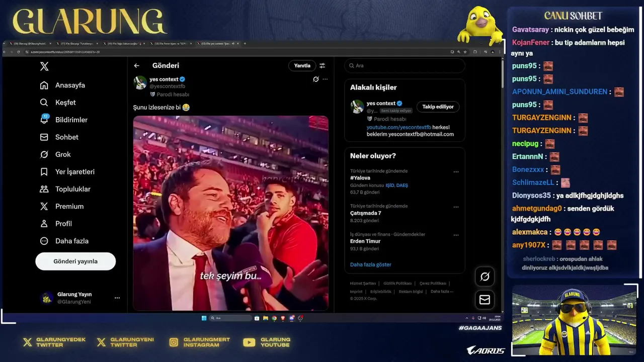Viewport: 644px width, 362px height.
Task: Open the floating messages envelope button
Action: (485, 300)
